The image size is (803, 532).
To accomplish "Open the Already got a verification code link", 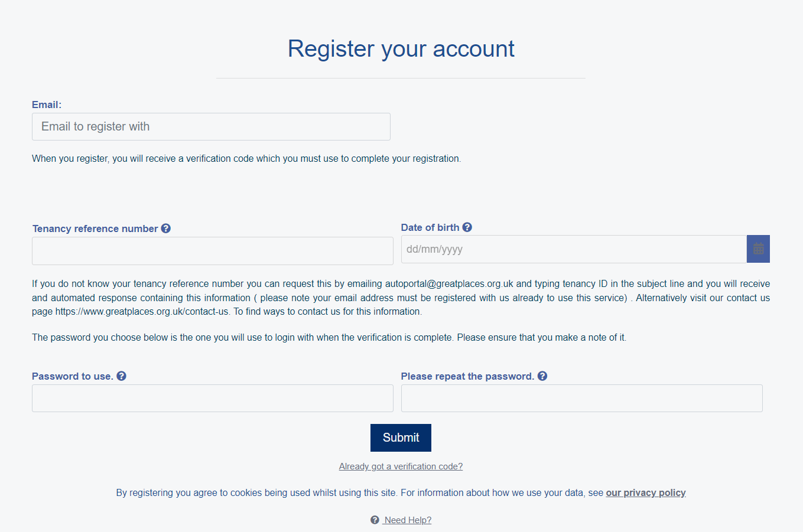I will [x=401, y=466].
